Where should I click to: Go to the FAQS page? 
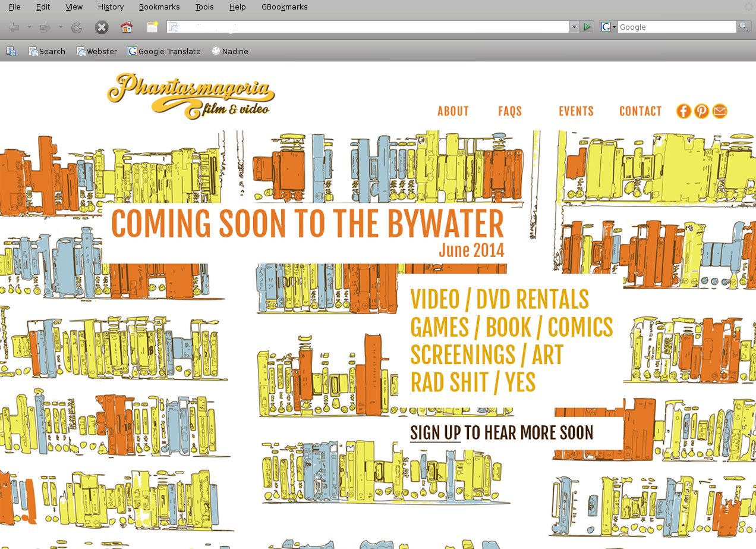510,111
